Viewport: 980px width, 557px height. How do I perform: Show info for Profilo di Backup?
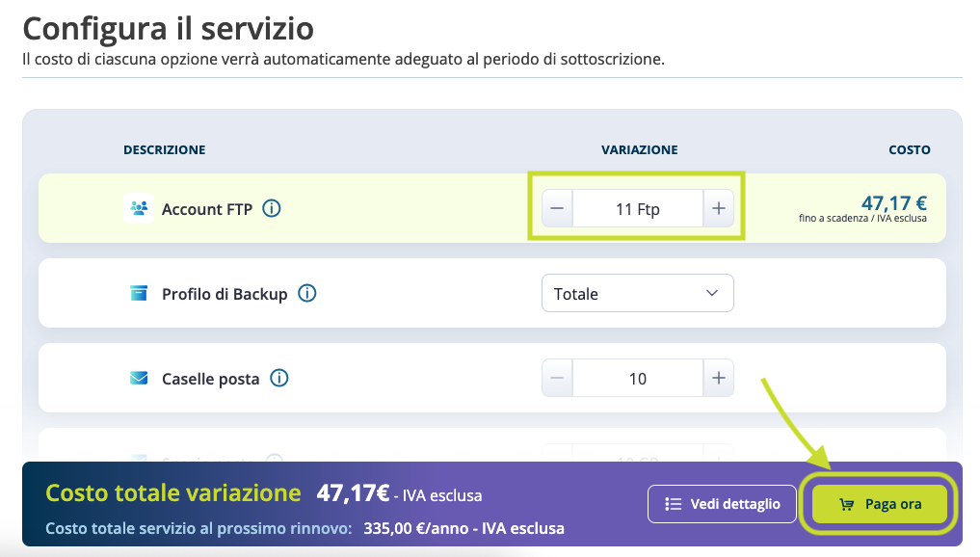coord(306,294)
